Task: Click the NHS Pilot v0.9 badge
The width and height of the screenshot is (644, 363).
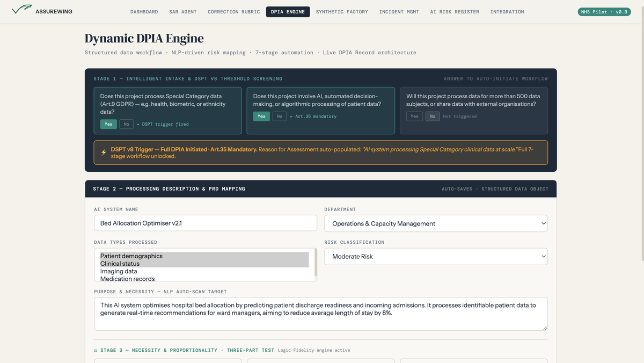Action: pos(604,12)
